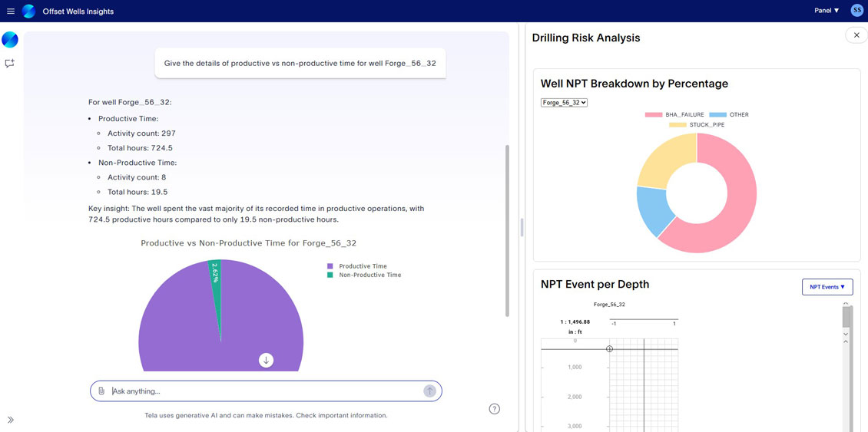868x432 pixels.
Task: Click 'Activity count: 8' text
Action: (137, 177)
